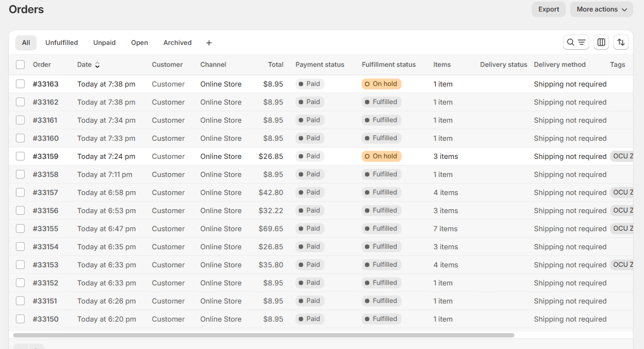Click the horizontal table scrollbar

(263, 335)
